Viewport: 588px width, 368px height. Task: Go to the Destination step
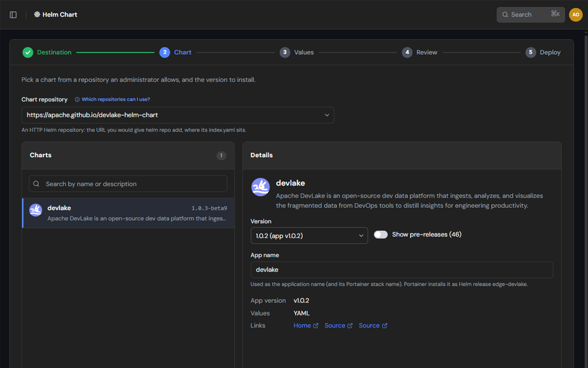click(54, 52)
